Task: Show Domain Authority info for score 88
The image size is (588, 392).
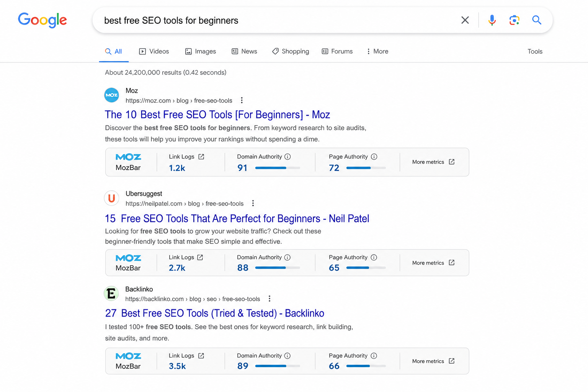Action: pos(287,257)
